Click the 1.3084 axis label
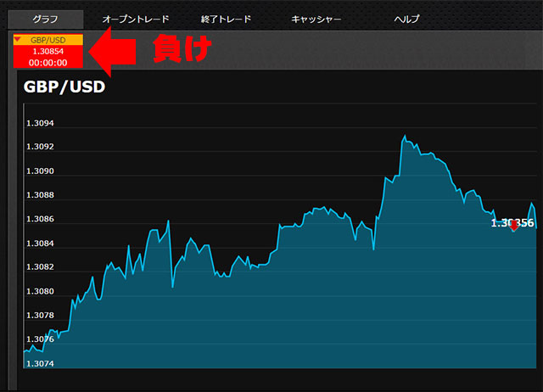The height and width of the screenshot is (392, 543). 40,244
